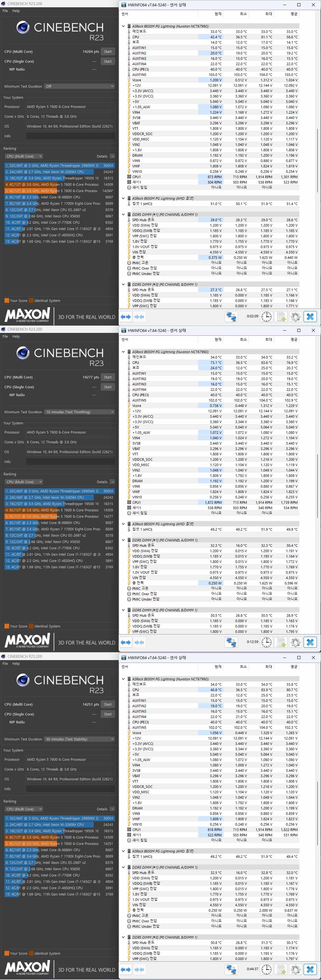Open File menu in Cinebench window scoring 14277 pts
The height and width of the screenshot is (980, 321).
pos(5,336)
